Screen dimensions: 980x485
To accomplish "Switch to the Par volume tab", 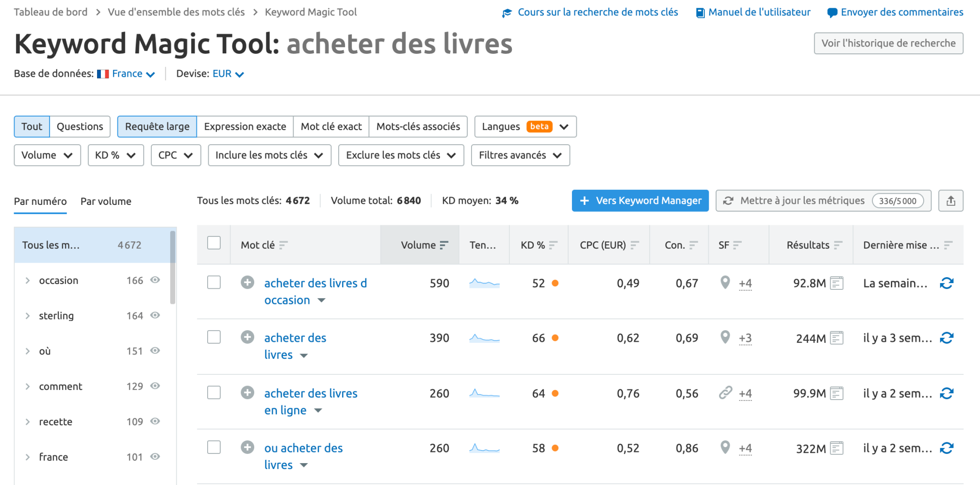I will 105,201.
